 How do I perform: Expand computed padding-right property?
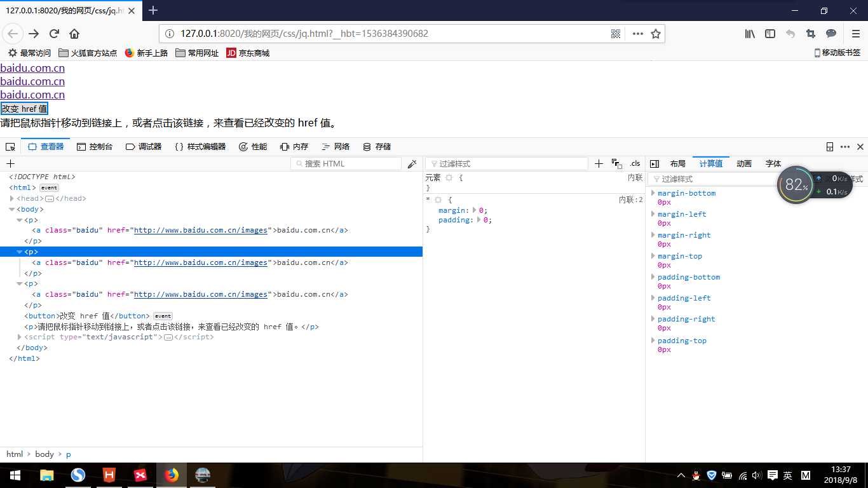click(653, 319)
